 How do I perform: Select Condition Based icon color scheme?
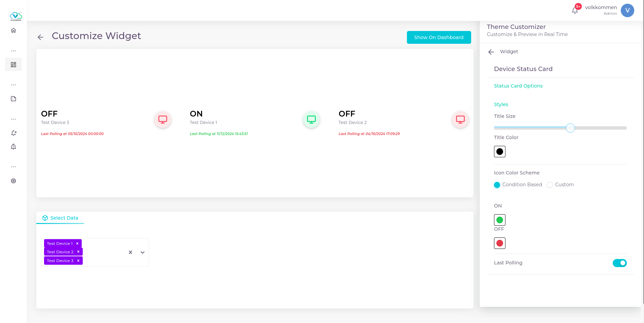click(x=497, y=185)
